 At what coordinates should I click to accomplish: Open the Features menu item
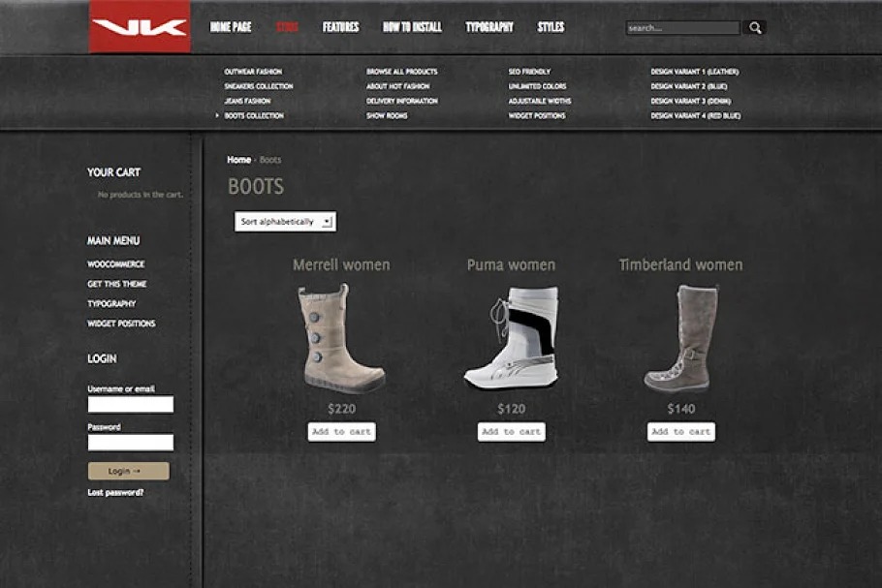(x=340, y=27)
